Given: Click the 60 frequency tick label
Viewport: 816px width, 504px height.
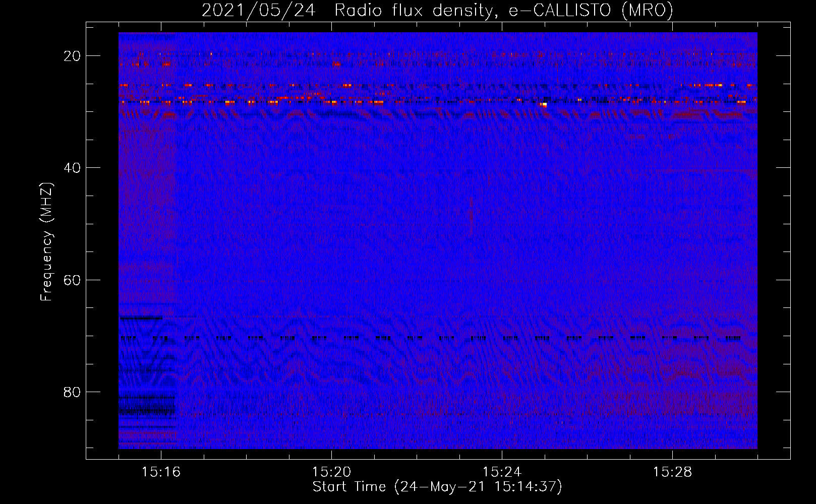Looking at the screenshot, I should pyautogui.click(x=72, y=280).
